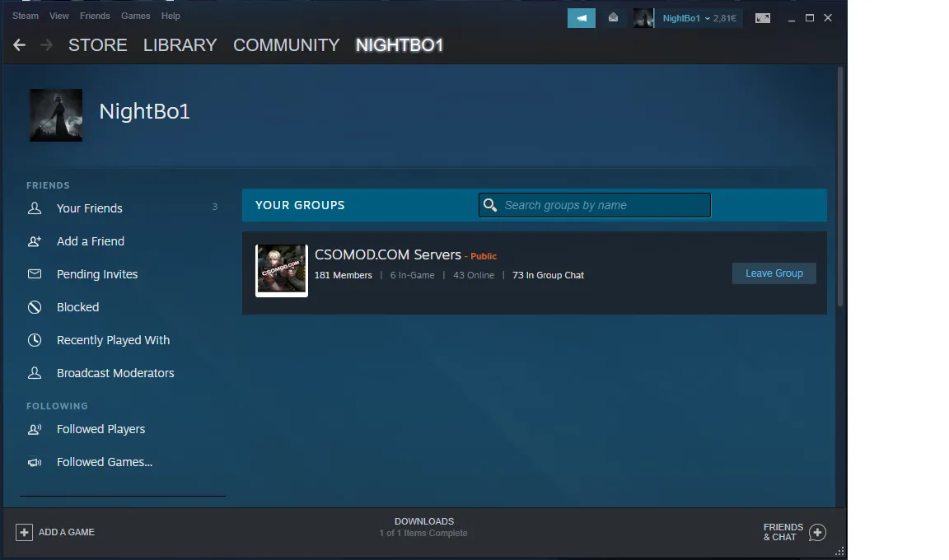Click the Blocked circle-slash icon

(35, 307)
